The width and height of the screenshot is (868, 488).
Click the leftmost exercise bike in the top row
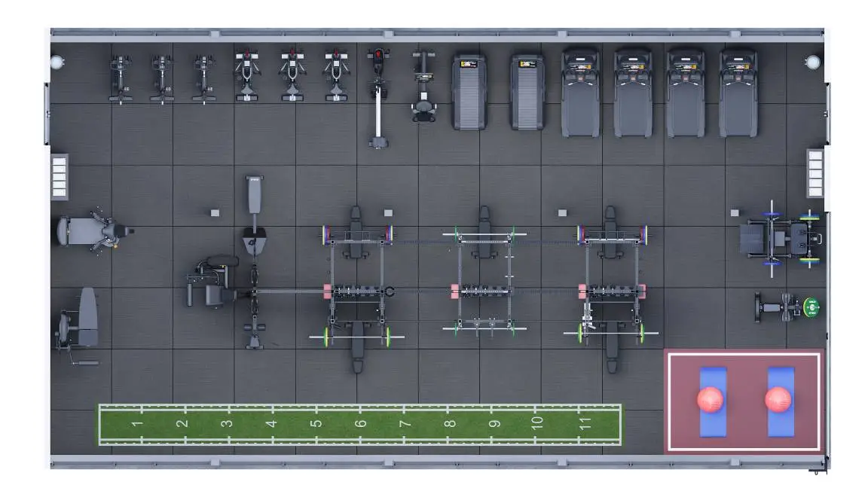(121, 78)
